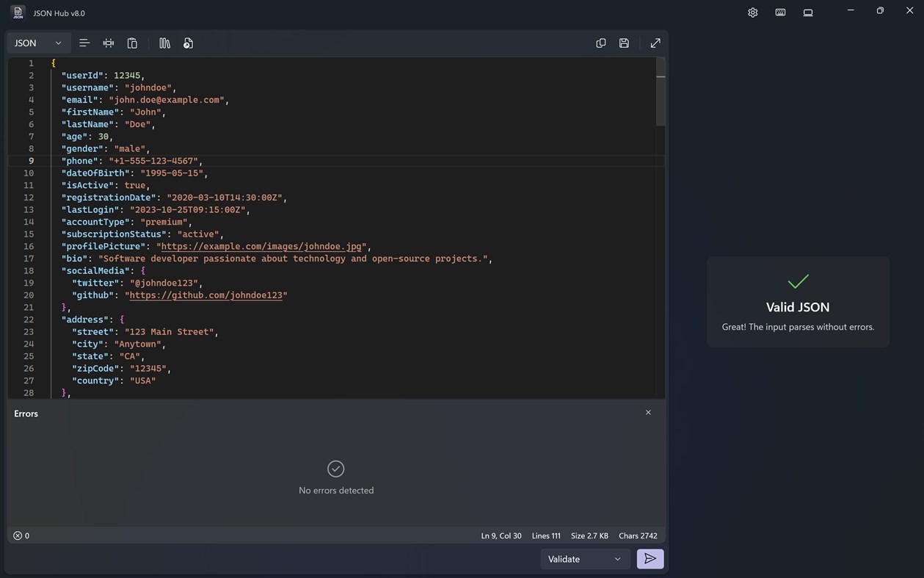This screenshot has height=578, width=924.
Task: Click the bio text on line 17
Action: (294, 259)
